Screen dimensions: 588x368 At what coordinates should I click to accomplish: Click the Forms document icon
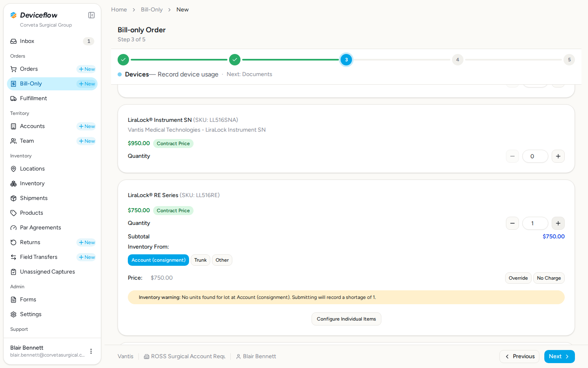point(13,300)
